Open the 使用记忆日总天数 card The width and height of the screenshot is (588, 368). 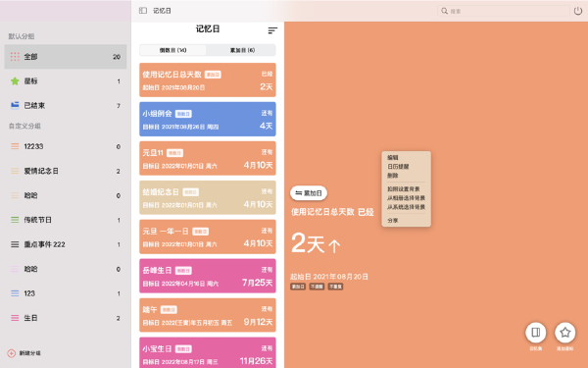click(x=208, y=80)
